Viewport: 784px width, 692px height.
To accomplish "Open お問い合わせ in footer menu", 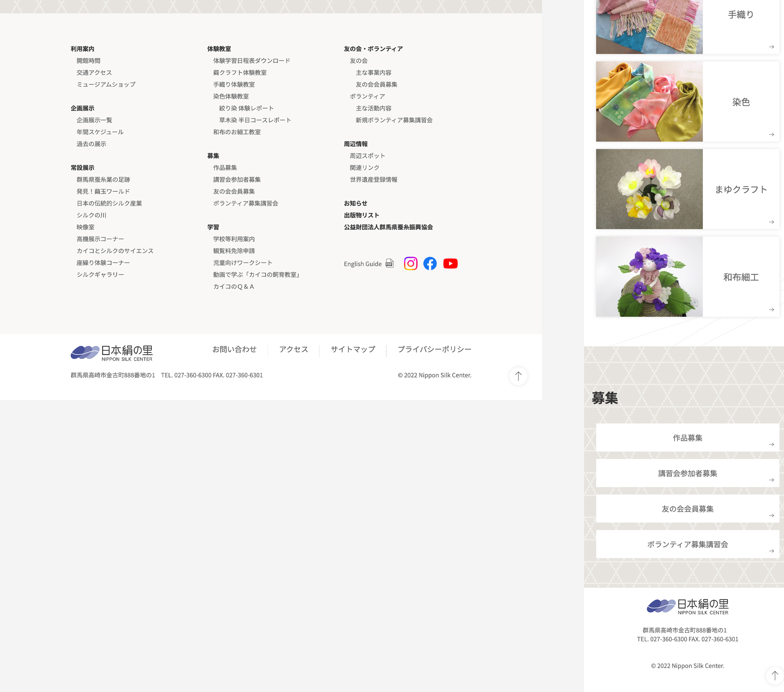I will 234,349.
